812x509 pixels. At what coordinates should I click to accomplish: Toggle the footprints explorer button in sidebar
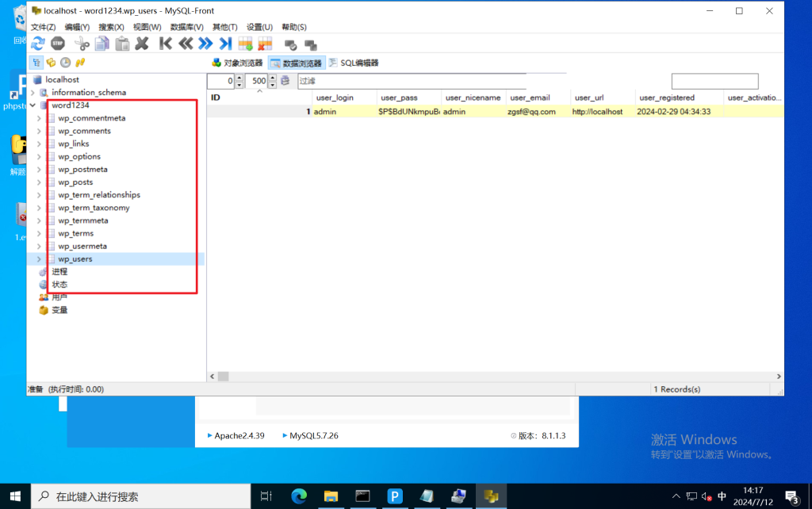tap(80, 63)
